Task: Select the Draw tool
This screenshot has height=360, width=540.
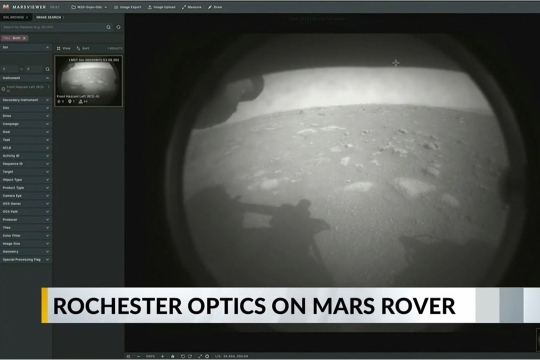Action: pyautogui.click(x=215, y=7)
